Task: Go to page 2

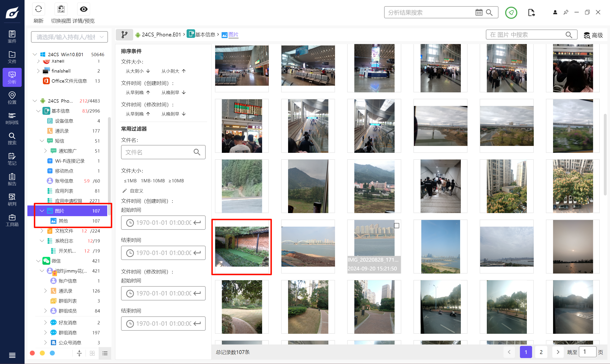Action: (541, 352)
